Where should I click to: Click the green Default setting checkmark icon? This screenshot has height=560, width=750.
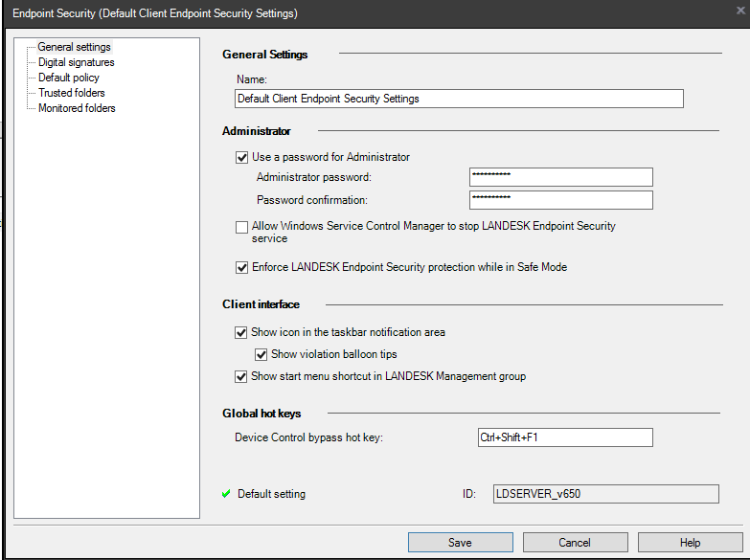pos(226,494)
